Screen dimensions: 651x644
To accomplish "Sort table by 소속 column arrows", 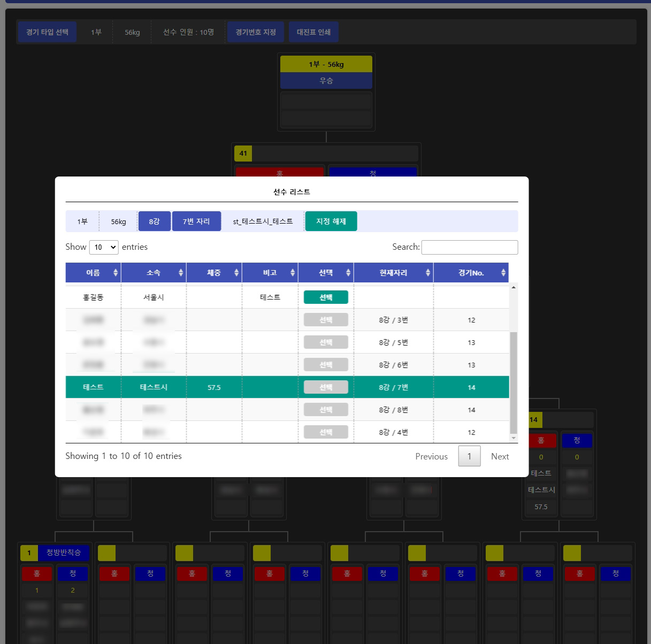I will pyautogui.click(x=181, y=273).
